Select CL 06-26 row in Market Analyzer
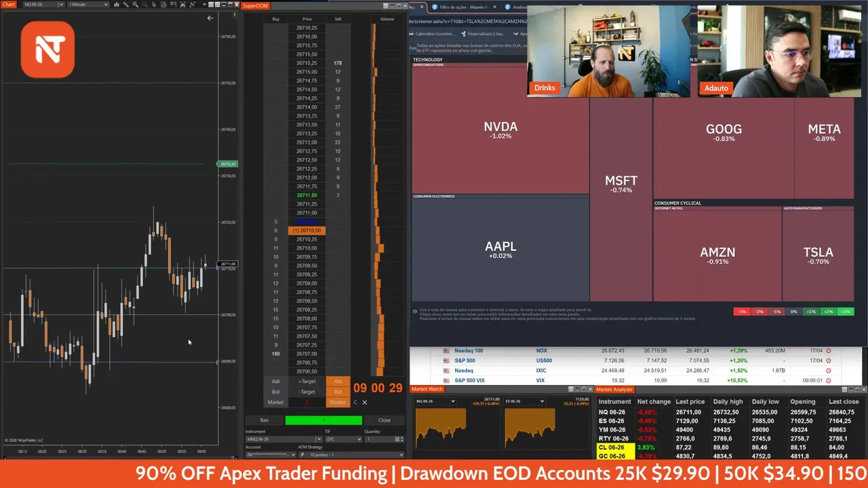The image size is (868, 488). [x=731, y=447]
